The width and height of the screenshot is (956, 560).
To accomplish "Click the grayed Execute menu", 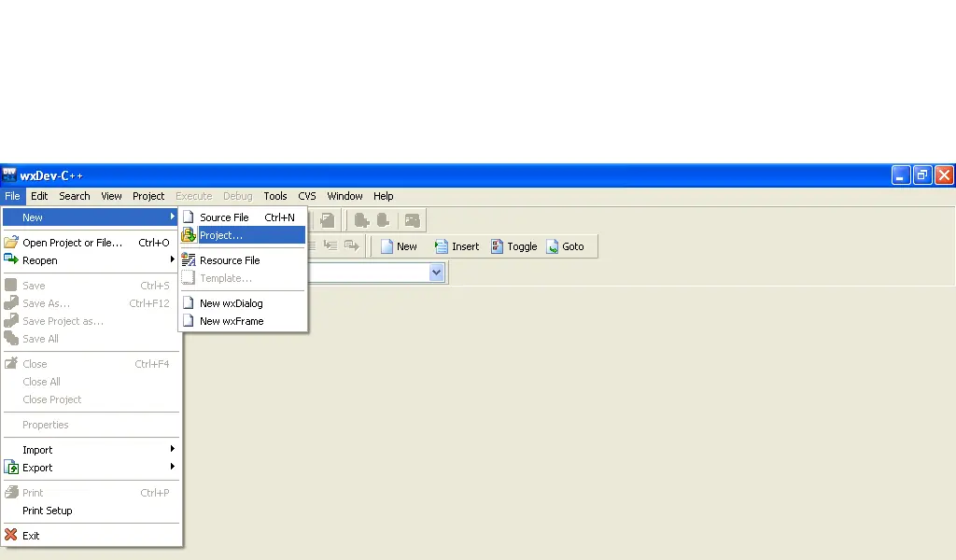I will coord(194,196).
